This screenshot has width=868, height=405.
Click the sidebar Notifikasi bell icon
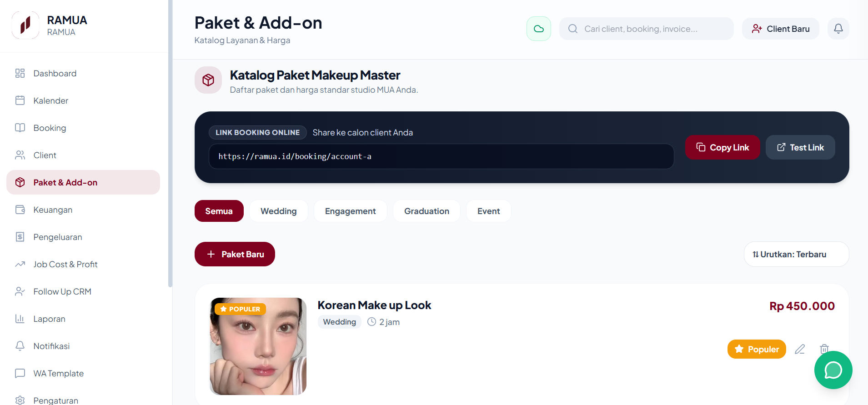click(x=20, y=346)
